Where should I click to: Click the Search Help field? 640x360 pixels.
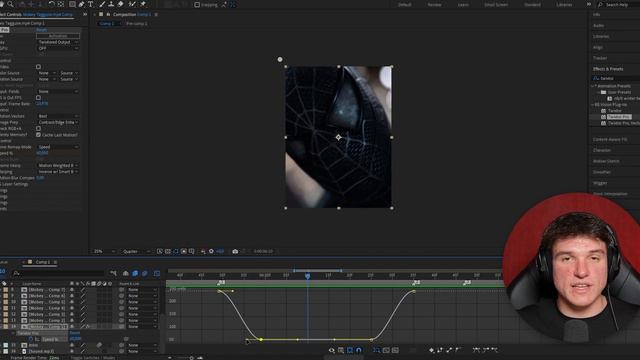tap(619, 4)
